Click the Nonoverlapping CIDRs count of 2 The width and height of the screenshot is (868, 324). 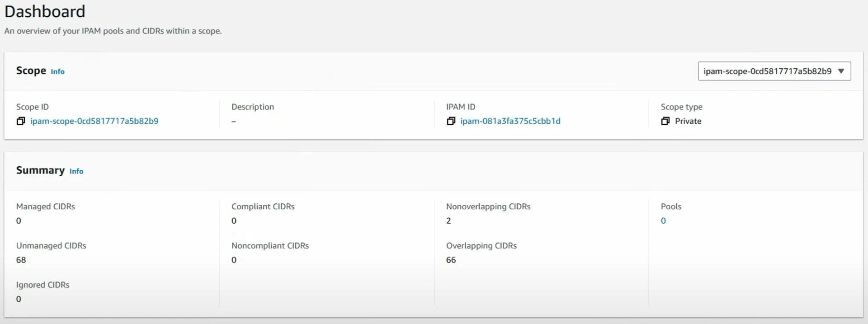coord(448,221)
